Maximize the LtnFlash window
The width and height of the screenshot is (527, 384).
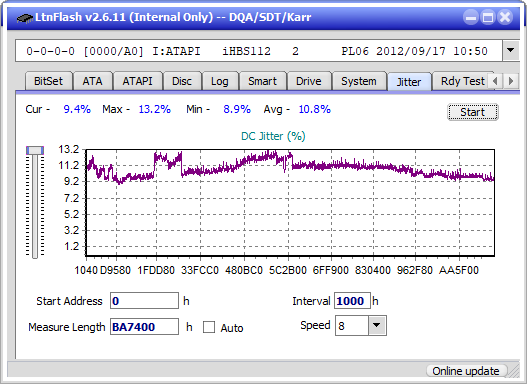(488, 17)
